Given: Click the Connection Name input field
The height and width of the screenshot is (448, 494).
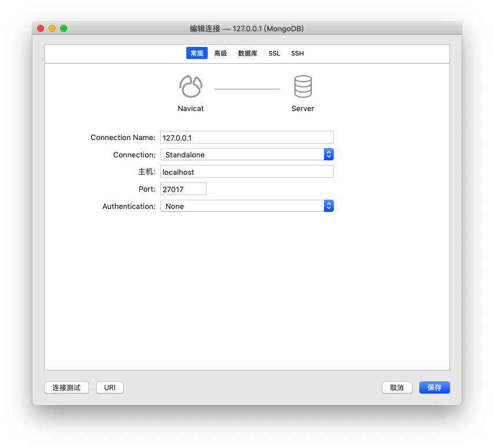Looking at the screenshot, I should point(246,137).
